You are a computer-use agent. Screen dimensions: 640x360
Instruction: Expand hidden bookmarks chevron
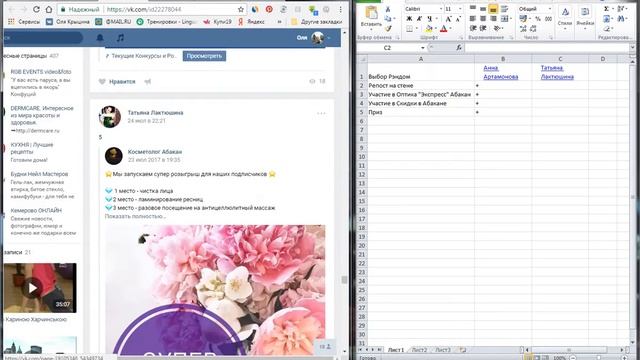(x=280, y=22)
